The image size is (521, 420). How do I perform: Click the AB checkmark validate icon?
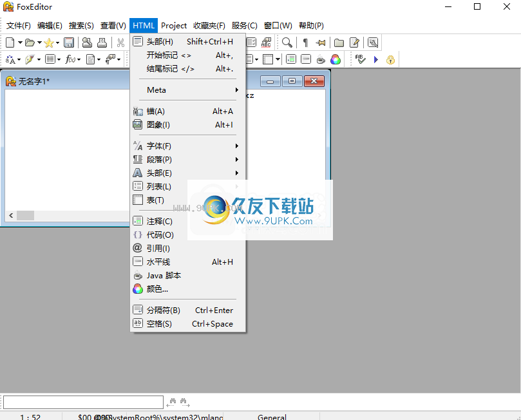[360, 59]
